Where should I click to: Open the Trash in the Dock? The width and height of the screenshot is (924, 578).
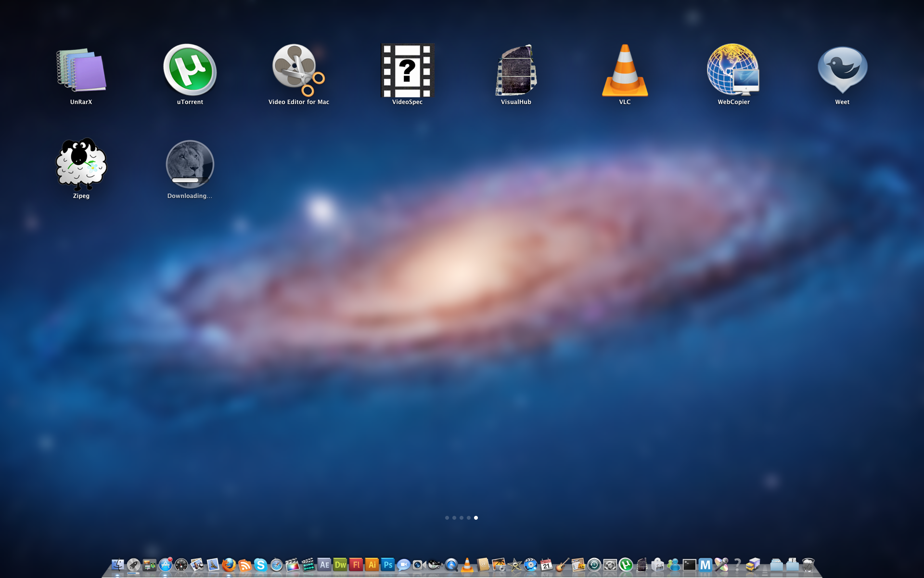click(x=808, y=565)
